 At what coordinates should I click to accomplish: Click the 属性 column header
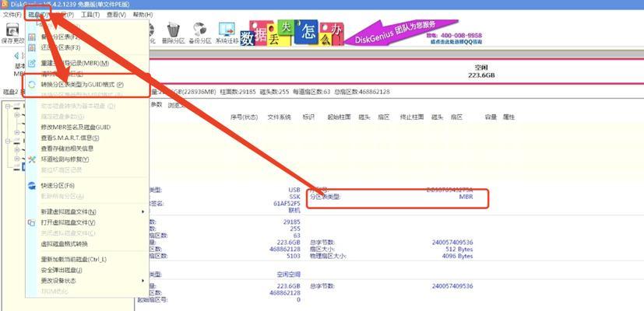coord(509,117)
